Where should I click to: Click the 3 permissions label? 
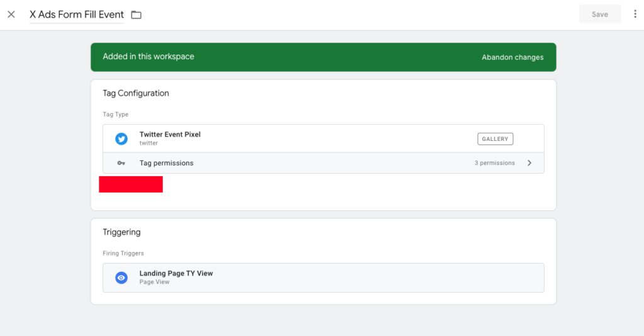pyautogui.click(x=494, y=163)
